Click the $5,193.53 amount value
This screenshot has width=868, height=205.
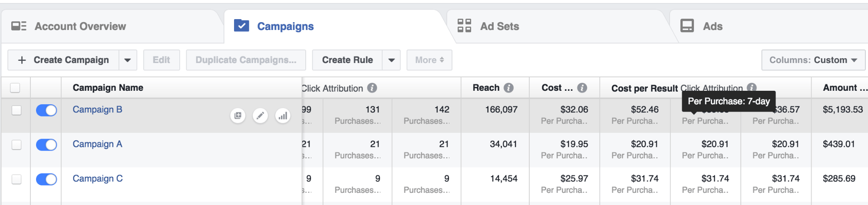tap(843, 109)
